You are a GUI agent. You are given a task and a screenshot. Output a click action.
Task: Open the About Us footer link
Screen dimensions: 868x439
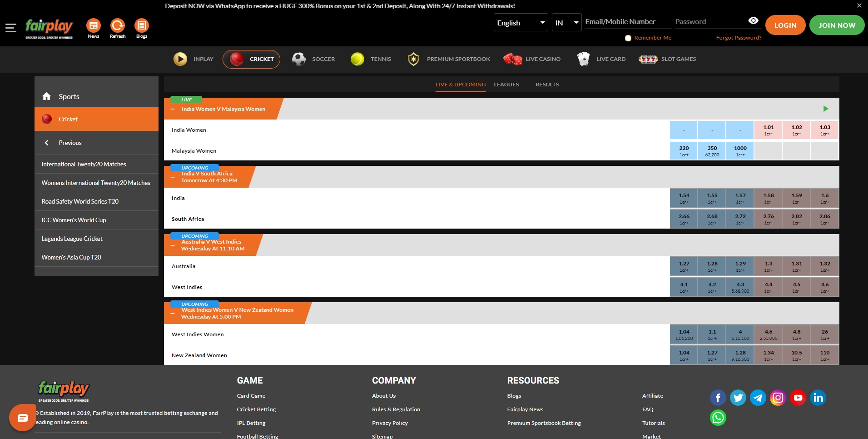[x=384, y=396]
